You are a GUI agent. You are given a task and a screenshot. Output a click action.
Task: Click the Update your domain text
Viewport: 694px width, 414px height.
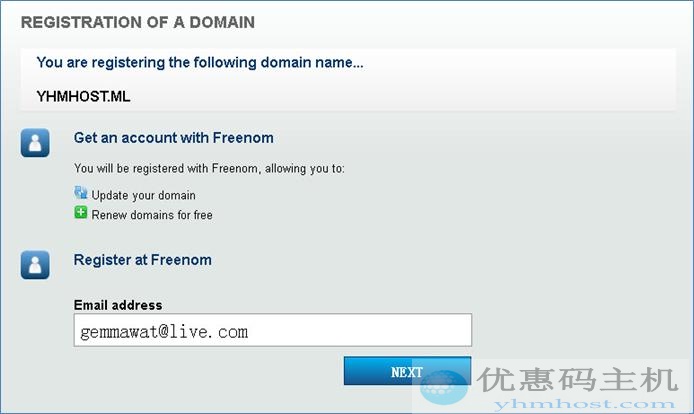(x=143, y=195)
